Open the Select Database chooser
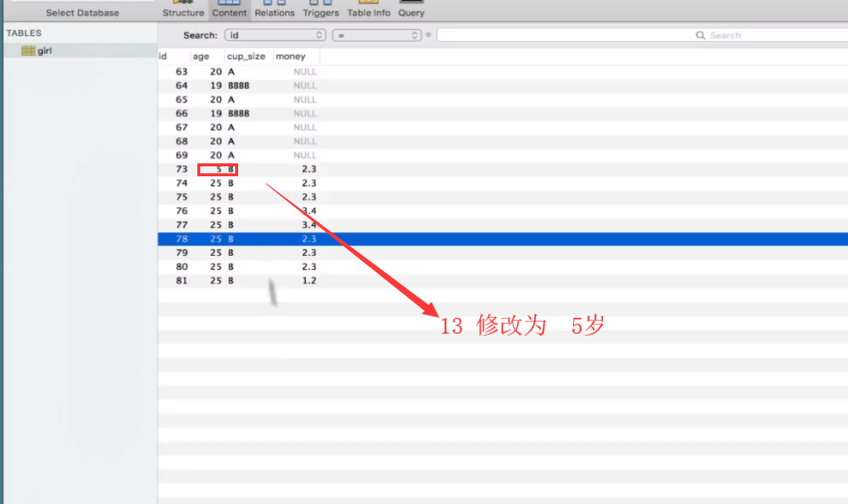The height and width of the screenshot is (504, 848). pos(82,12)
